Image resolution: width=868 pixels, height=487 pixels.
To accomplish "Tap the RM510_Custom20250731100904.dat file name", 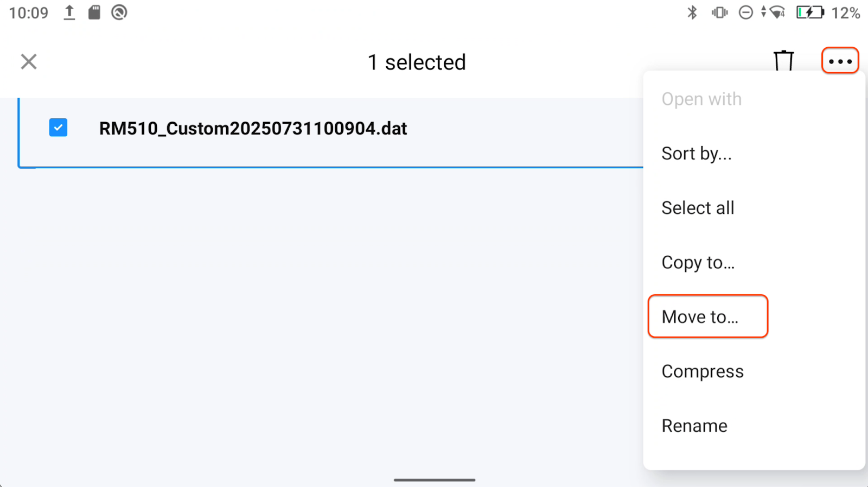I will [253, 129].
